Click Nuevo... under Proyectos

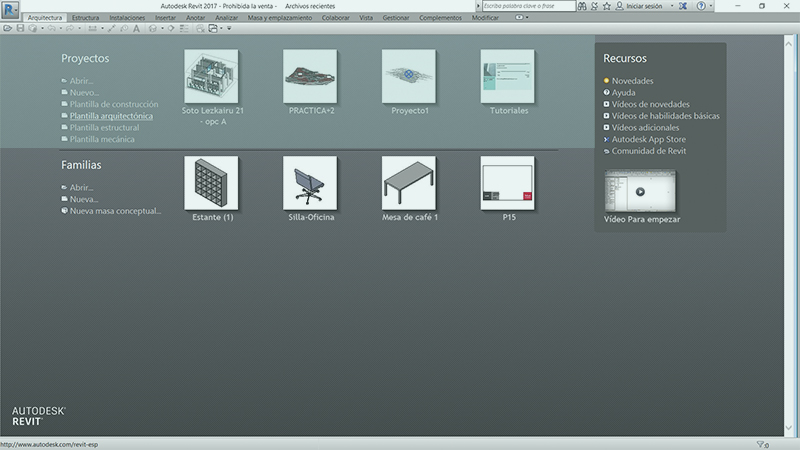[x=84, y=92]
